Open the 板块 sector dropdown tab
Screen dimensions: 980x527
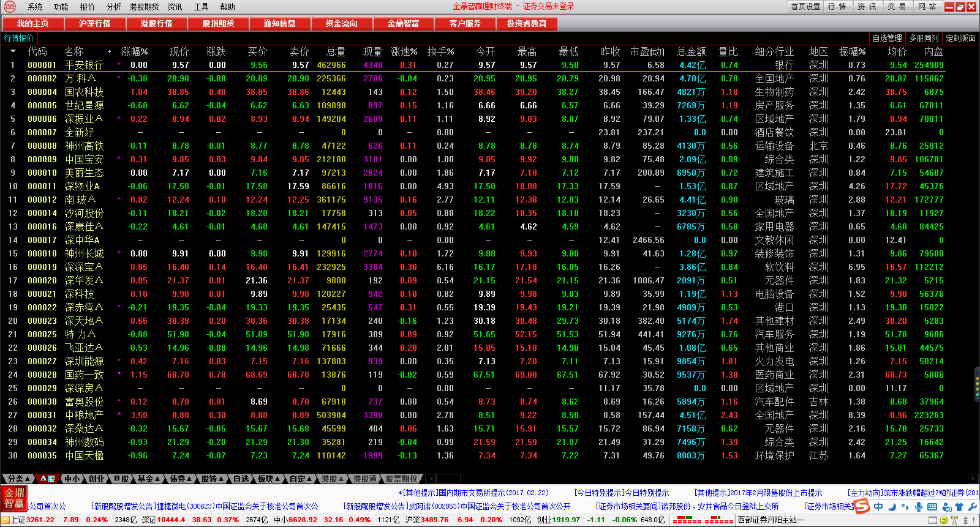[x=268, y=479]
